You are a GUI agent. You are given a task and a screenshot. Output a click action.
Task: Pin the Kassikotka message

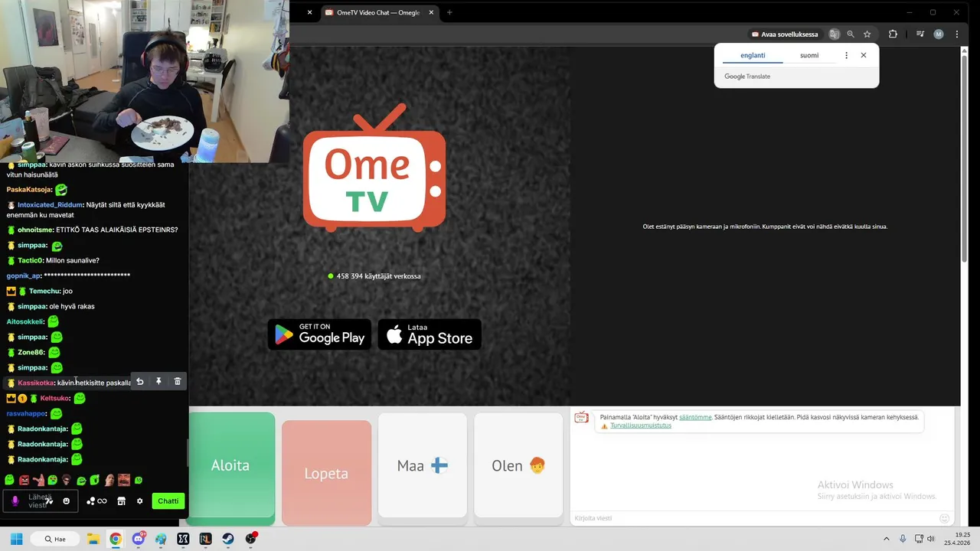click(x=158, y=381)
